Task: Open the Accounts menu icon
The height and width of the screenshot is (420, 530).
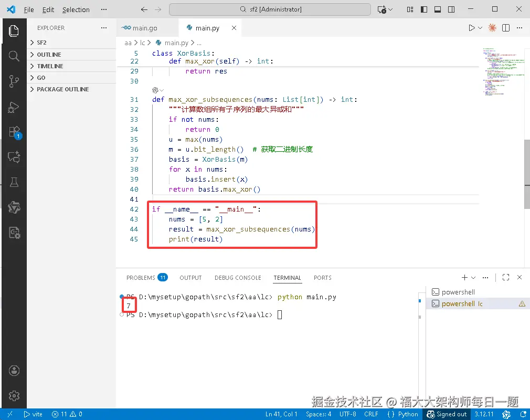Action: pos(14,371)
